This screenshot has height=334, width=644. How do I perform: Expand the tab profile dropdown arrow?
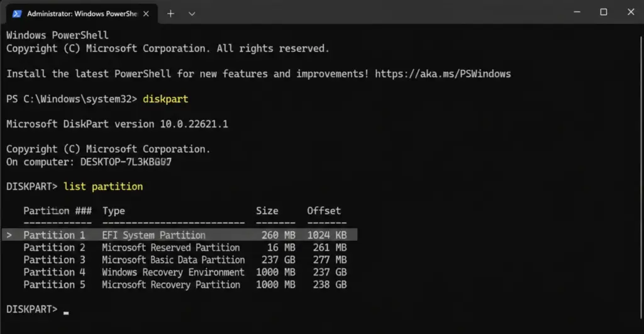point(192,14)
